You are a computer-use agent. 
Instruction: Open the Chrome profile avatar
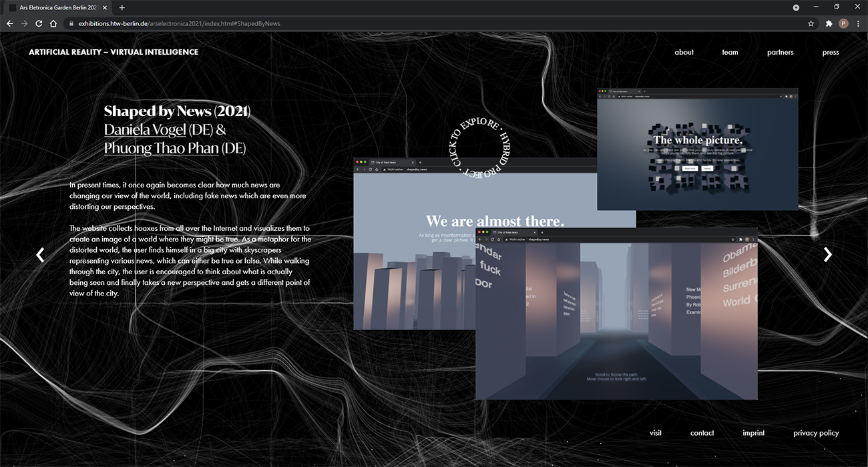pyautogui.click(x=844, y=23)
